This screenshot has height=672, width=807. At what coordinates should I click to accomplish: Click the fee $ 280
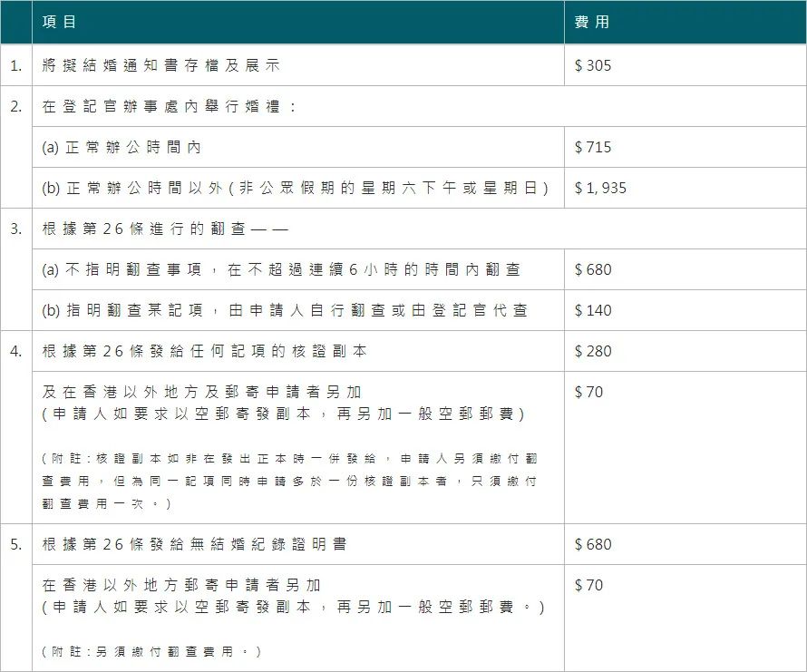pyautogui.click(x=593, y=351)
